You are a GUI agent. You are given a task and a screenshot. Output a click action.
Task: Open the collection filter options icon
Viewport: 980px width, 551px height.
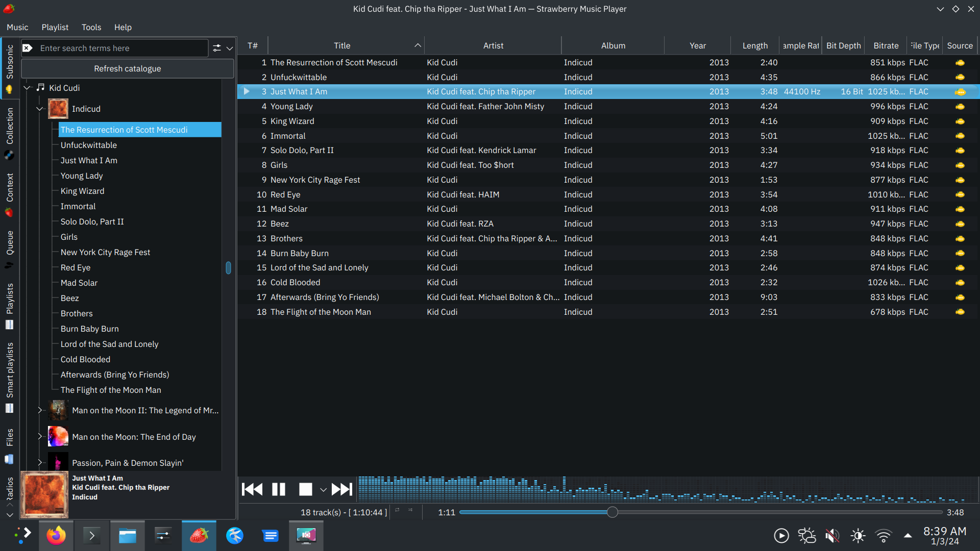(217, 48)
